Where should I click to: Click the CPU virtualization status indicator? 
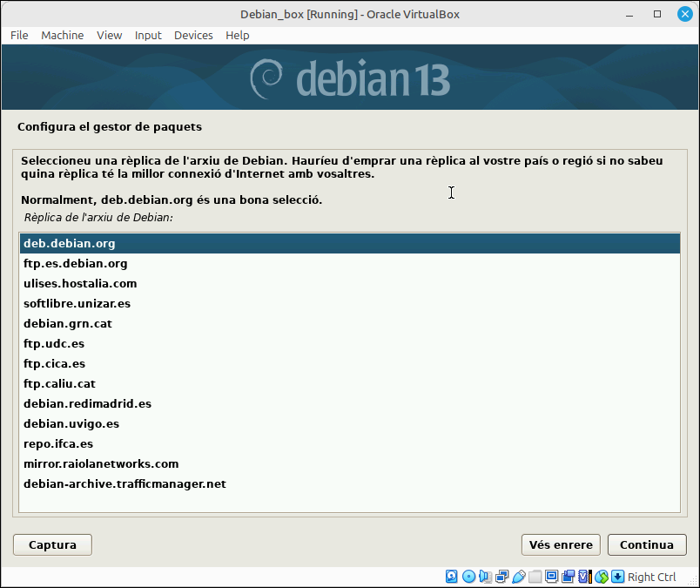click(584, 577)
